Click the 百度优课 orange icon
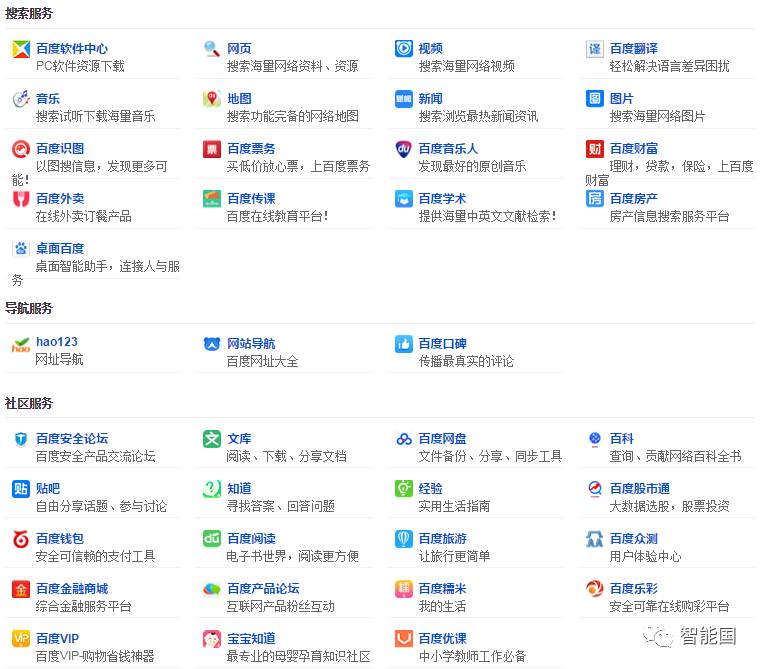This screenshot has height=669, width=761. tap(403, 639)
